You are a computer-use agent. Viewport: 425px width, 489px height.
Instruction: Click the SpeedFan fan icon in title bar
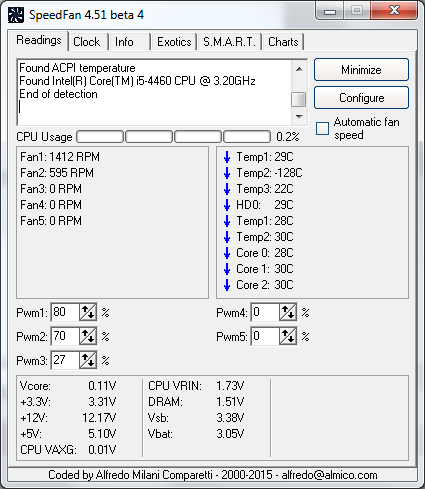click(x=16, y=15)
